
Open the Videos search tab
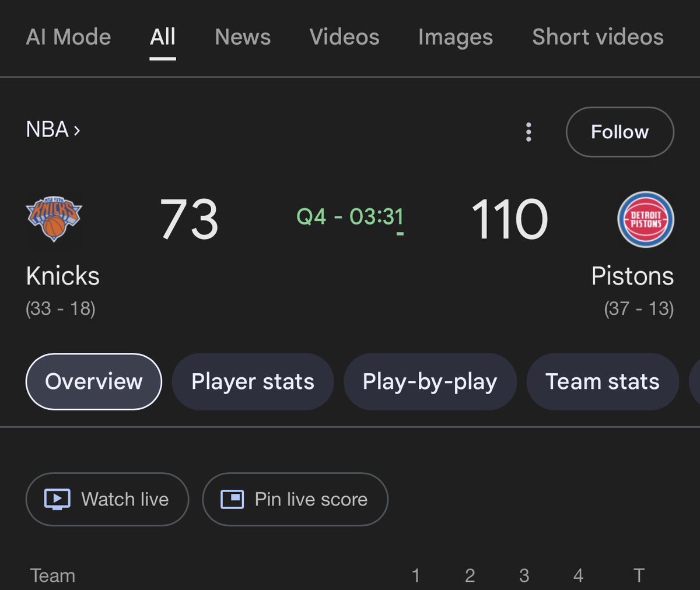click(344, 37)
